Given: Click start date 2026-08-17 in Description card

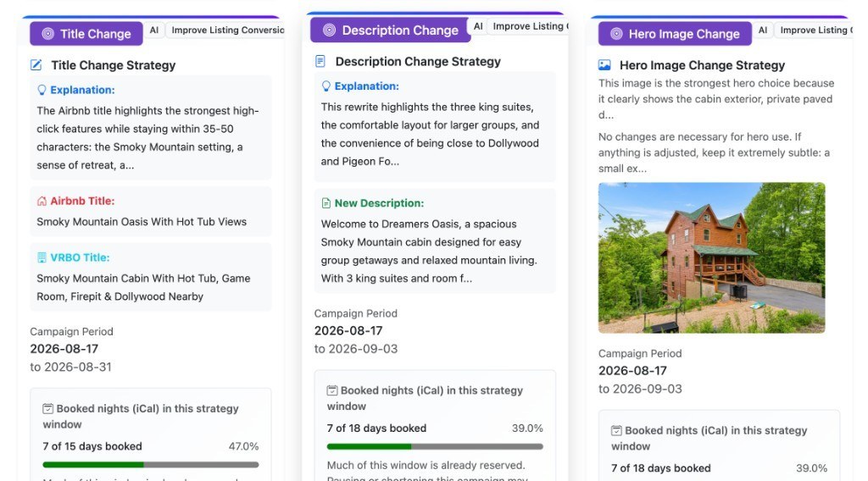Looking at the screenshot, I should coord(348,330).
